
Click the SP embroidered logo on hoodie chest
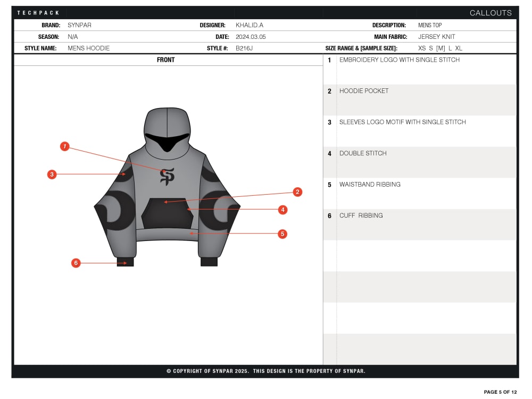(x=167, y=177)
